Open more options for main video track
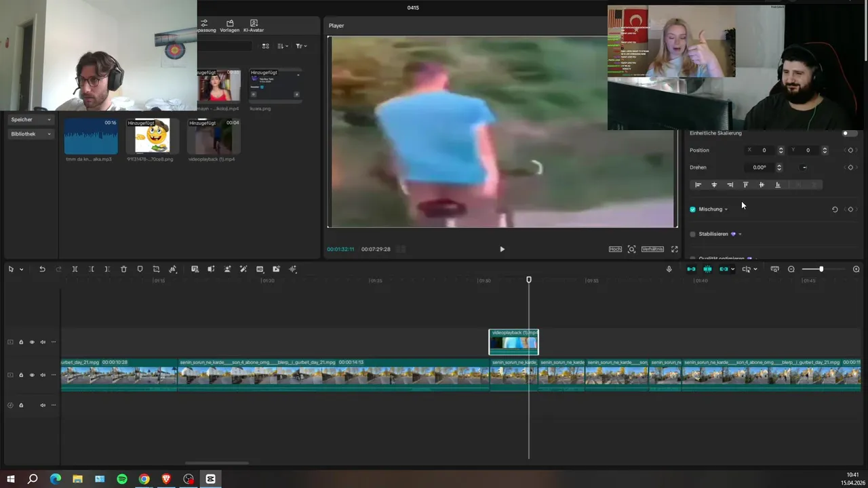The image size is (868, 488). (54, 375)
